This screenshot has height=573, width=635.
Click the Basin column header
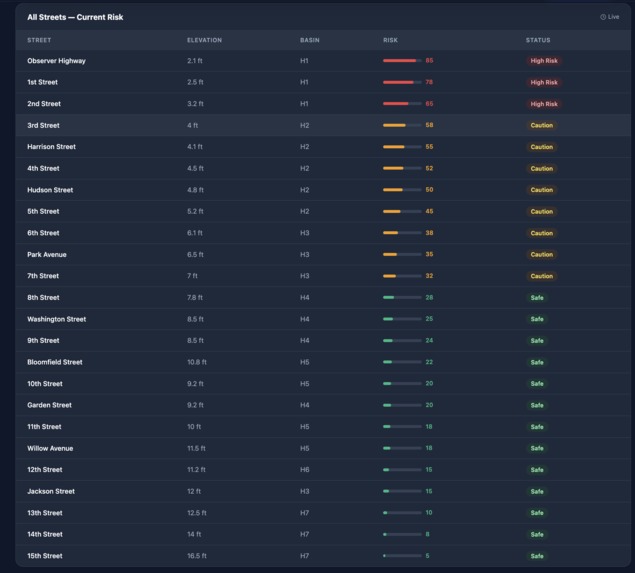tap(310, 40)
